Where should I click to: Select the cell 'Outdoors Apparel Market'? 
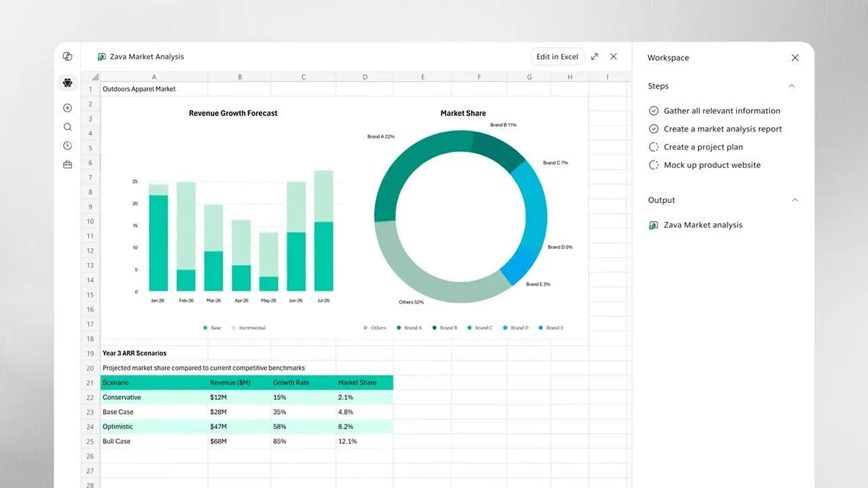click(x=154, y=89)
